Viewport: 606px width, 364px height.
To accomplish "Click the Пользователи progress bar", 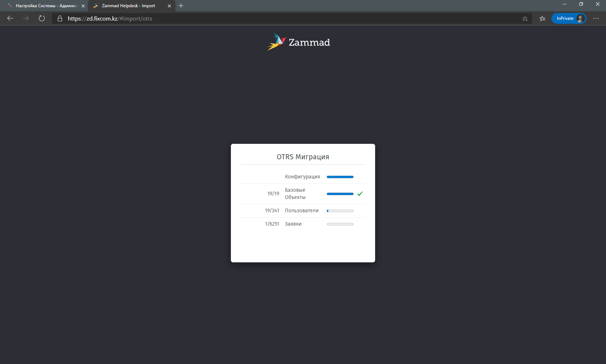I will coord(340,211).
